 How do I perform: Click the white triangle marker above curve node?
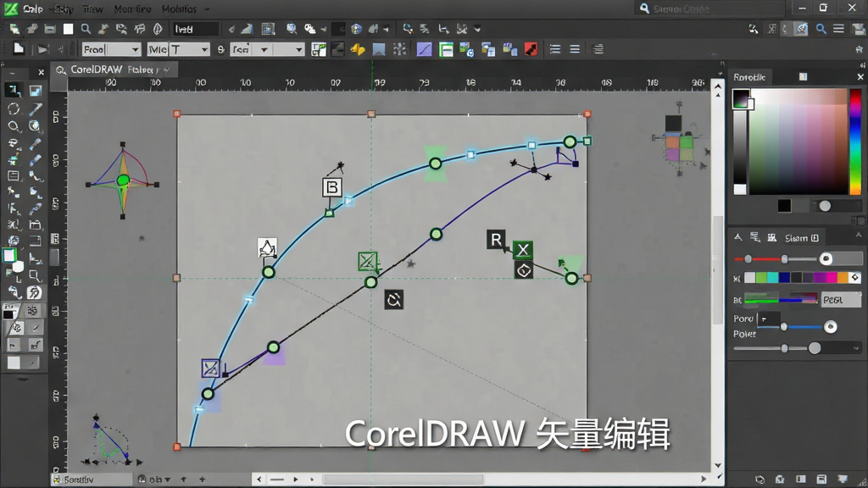coord(267,248)
